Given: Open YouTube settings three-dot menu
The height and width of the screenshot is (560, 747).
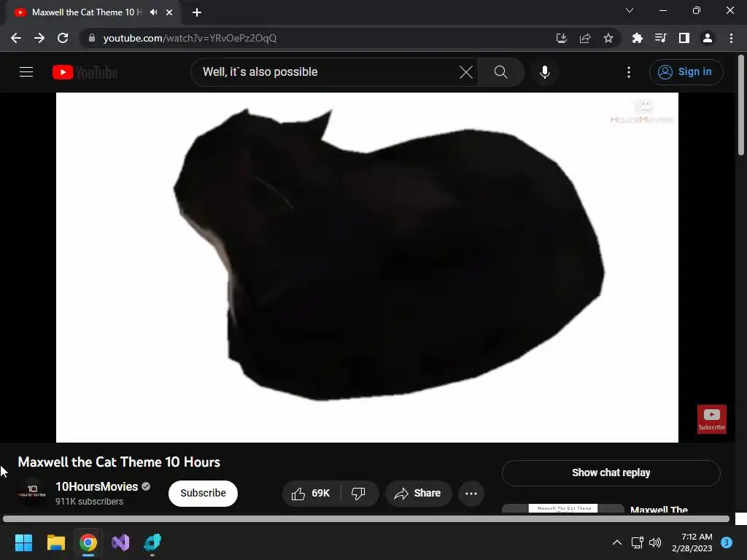Looking at the screenshot, I should pyautogui.click(x=629, y=72).
